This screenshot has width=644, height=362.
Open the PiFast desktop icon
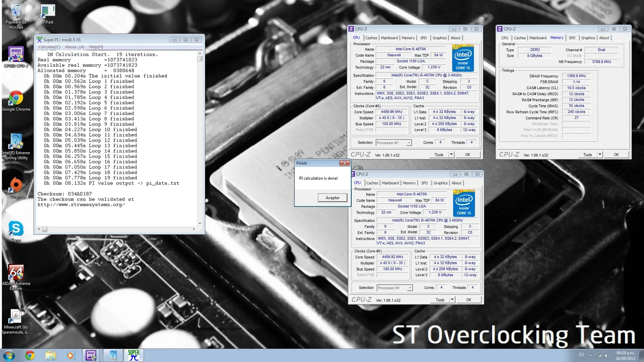[x=48, y=14]
